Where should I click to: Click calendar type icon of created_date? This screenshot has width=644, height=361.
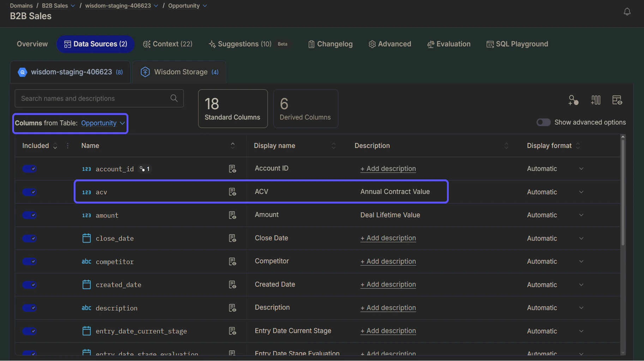click(x=86, y=284)
